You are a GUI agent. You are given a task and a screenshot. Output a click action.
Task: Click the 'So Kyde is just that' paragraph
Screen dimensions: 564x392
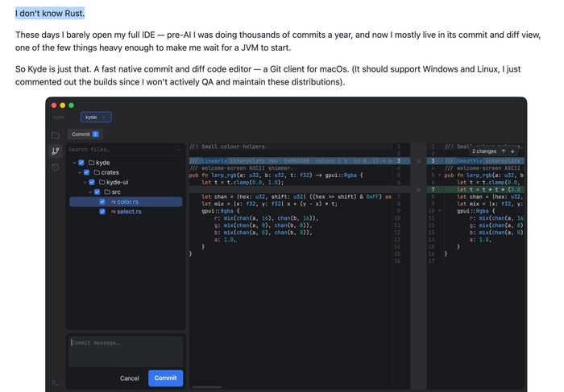[268, 76]
